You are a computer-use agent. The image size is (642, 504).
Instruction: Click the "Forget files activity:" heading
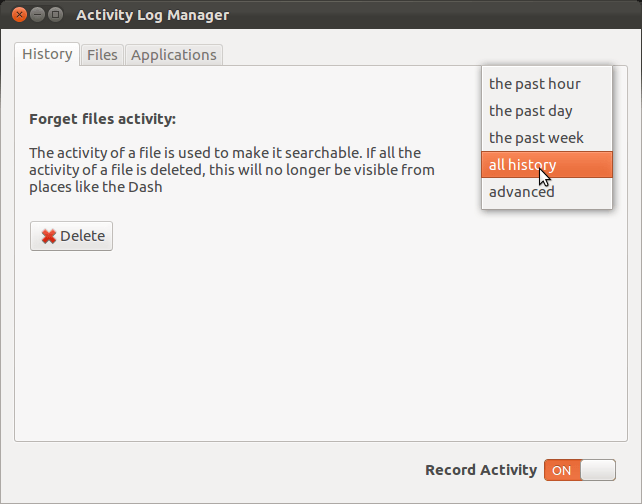102,119
